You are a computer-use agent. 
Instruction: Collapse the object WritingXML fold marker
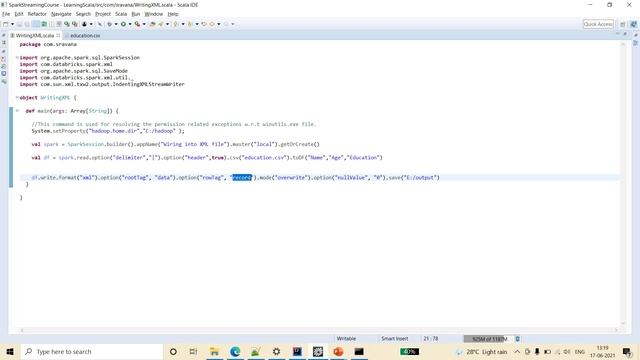click(x=17, y=98)
